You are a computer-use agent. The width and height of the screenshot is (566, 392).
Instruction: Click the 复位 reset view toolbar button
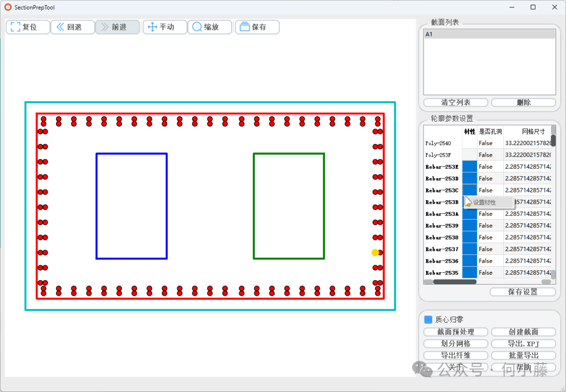(x=28, y=27)
